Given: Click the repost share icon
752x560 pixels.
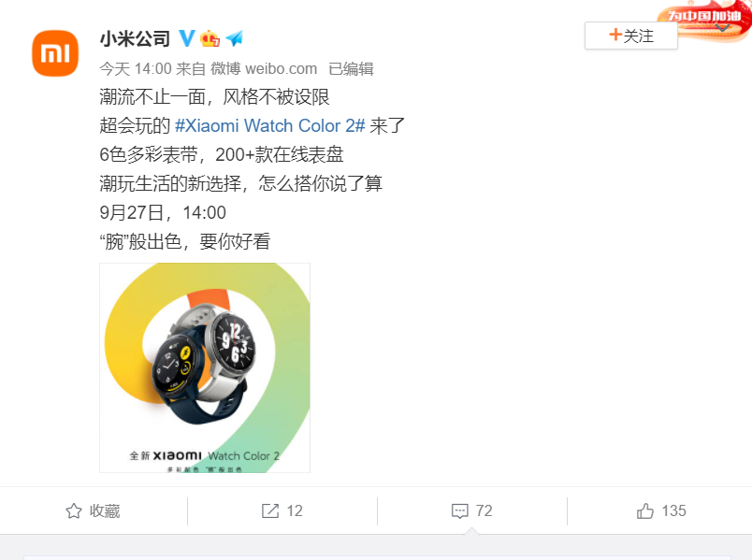Looking at the screenshot, I should tap(270, 511).
